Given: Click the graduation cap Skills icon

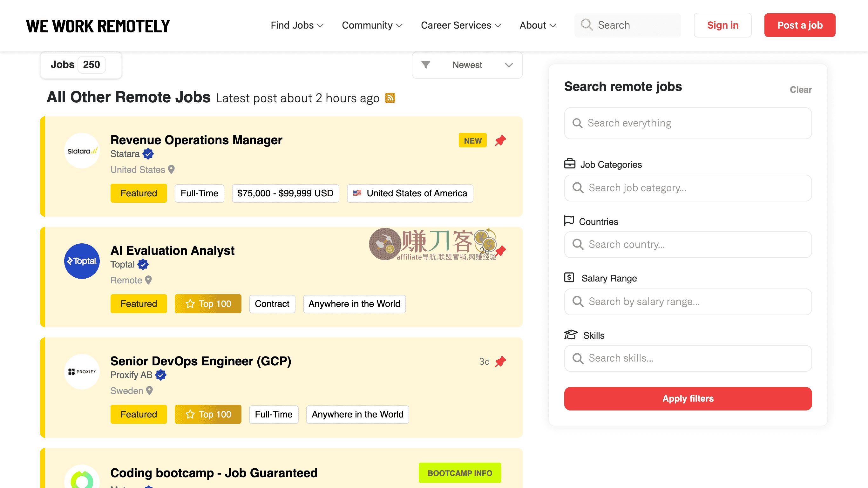Looking at the screenshot, I should (571, 335).
